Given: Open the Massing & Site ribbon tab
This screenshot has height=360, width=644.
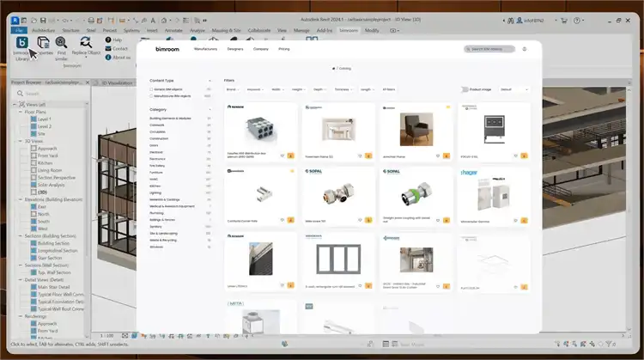Looking at the screenshot, I should pyautogui.click(x=227, y=30).
